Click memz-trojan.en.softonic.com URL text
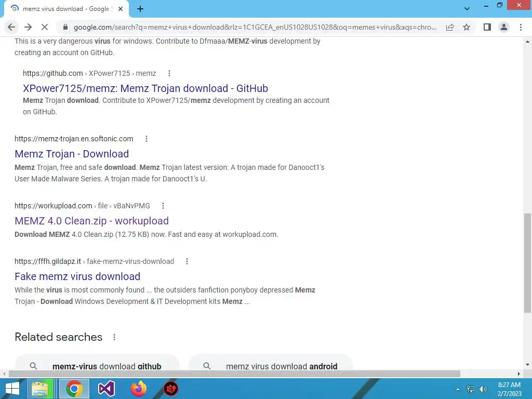Viewport: 532px width, 399px height. (74, 139)
